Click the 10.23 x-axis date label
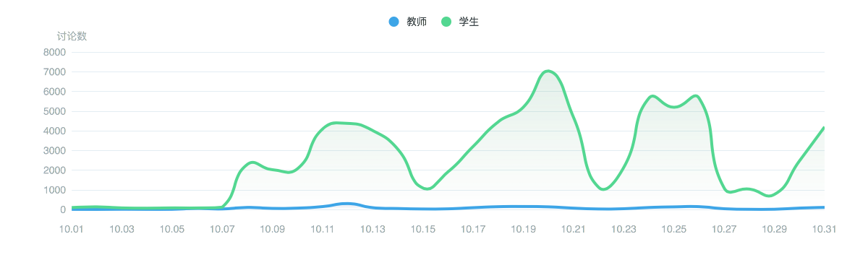 624,229
